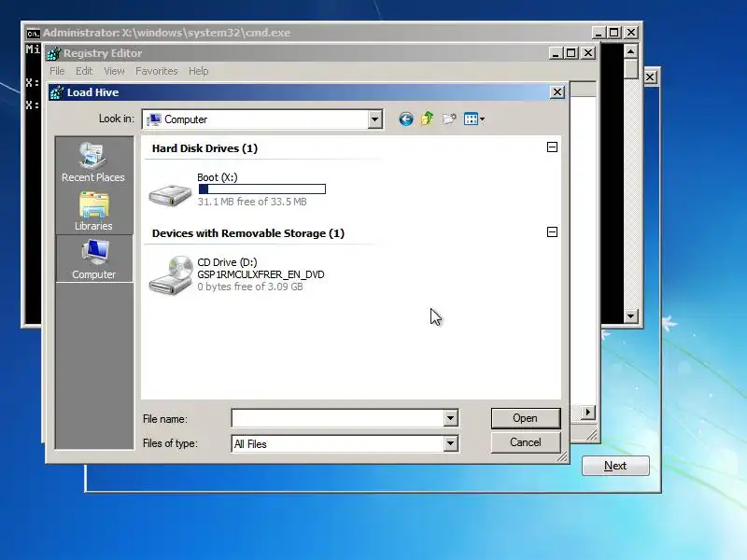Click the Create New Folder icon
The image size is (747, 560).
coord(449,119)
